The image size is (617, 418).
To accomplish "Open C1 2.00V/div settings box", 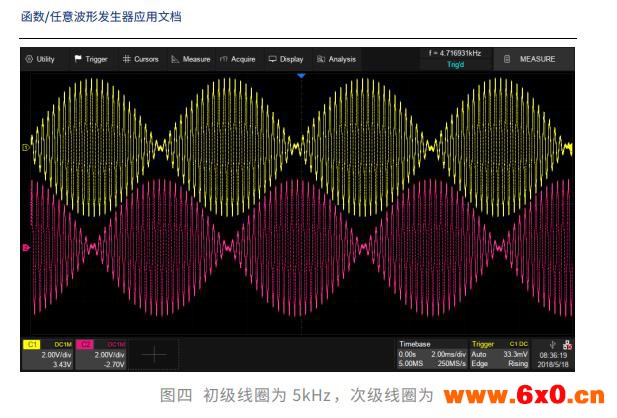I will (x=48, y=355).
